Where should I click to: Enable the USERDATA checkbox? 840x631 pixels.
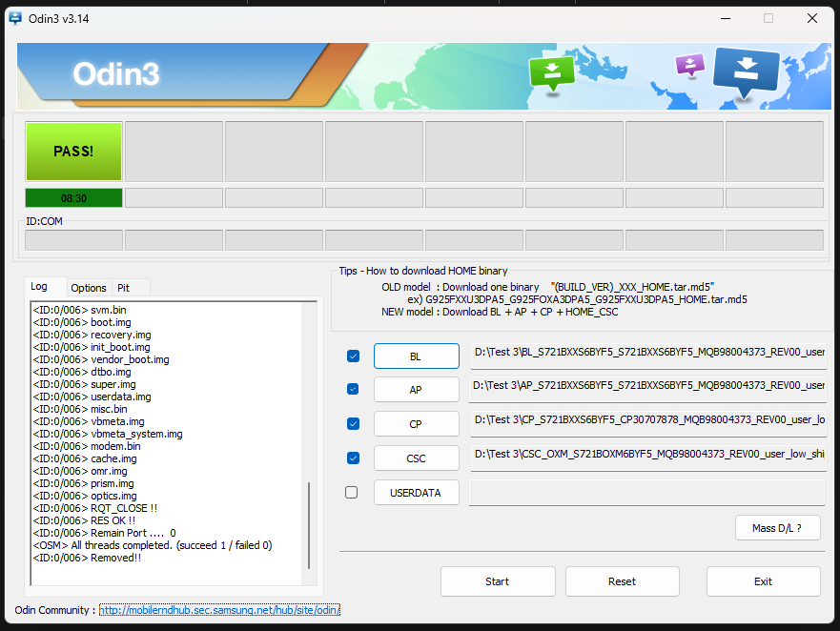352,493
